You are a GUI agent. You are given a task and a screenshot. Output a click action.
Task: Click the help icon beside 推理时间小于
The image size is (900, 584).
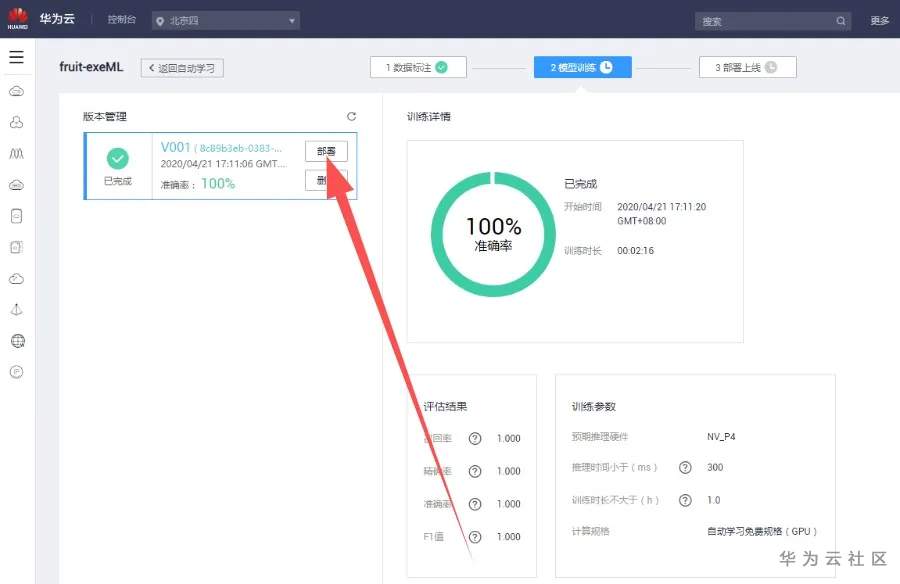(x=685, y=467)
